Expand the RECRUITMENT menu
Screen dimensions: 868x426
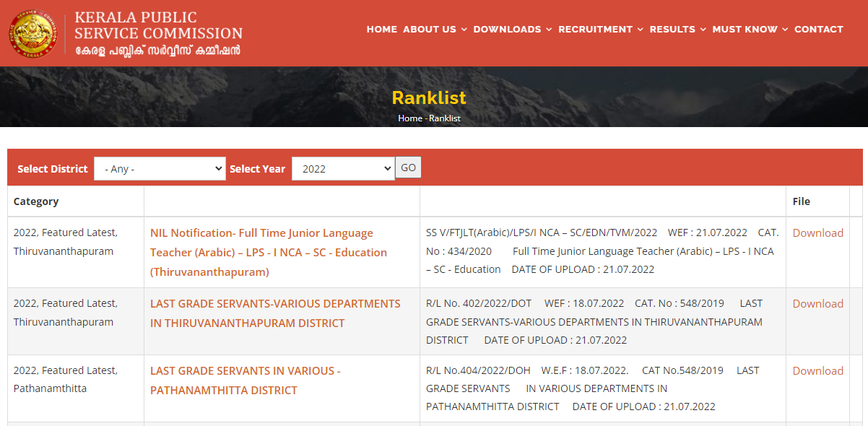pos(601,30)
